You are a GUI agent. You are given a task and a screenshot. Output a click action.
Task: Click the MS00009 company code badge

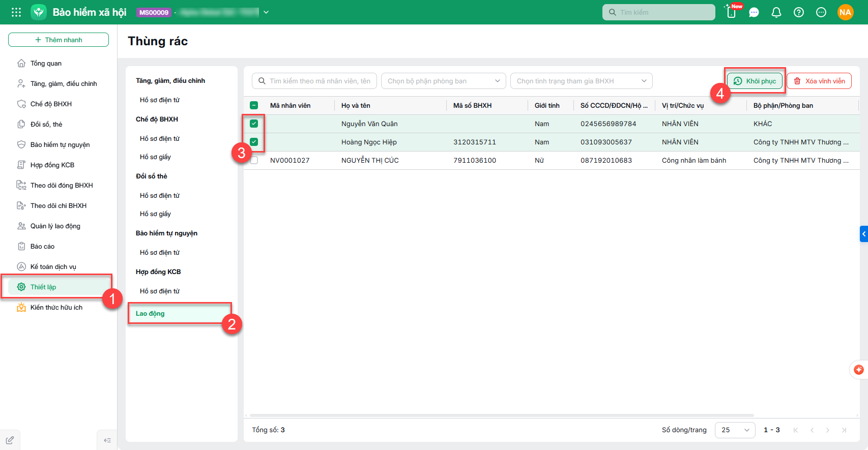(154, 12)
